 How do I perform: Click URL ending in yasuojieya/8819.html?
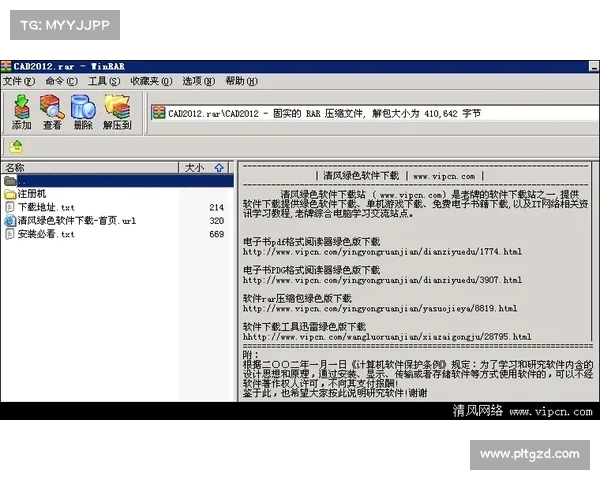pyautogui.click(x=380, y=309)
